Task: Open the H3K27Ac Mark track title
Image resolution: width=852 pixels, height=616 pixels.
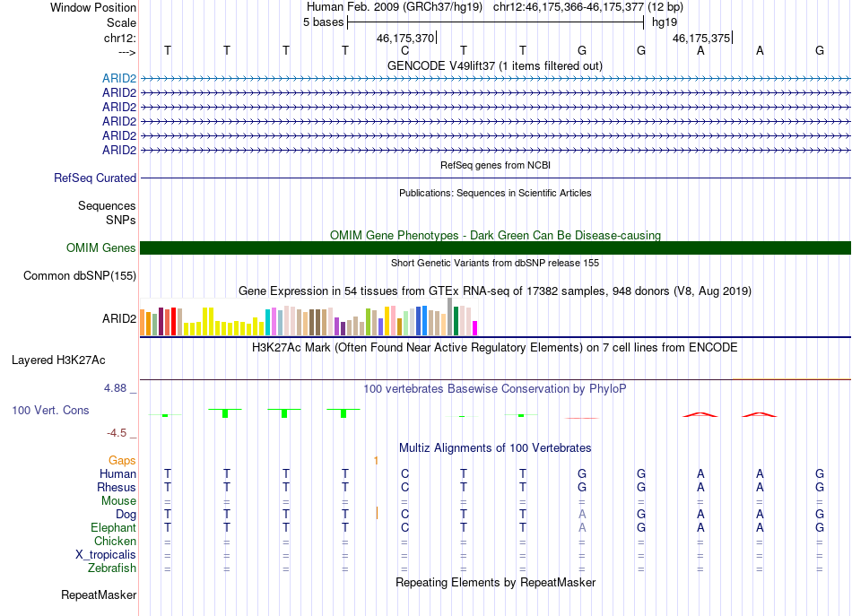Action: (x=495, y=348)
